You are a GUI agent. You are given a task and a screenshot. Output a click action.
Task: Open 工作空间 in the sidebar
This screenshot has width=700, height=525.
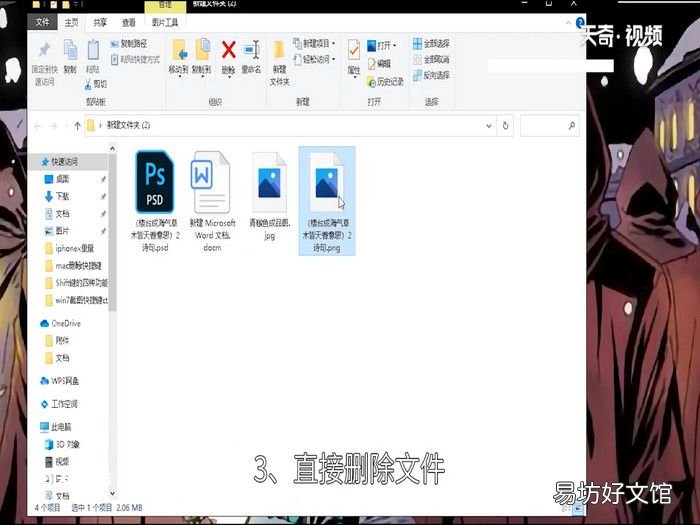coord(59,404)
